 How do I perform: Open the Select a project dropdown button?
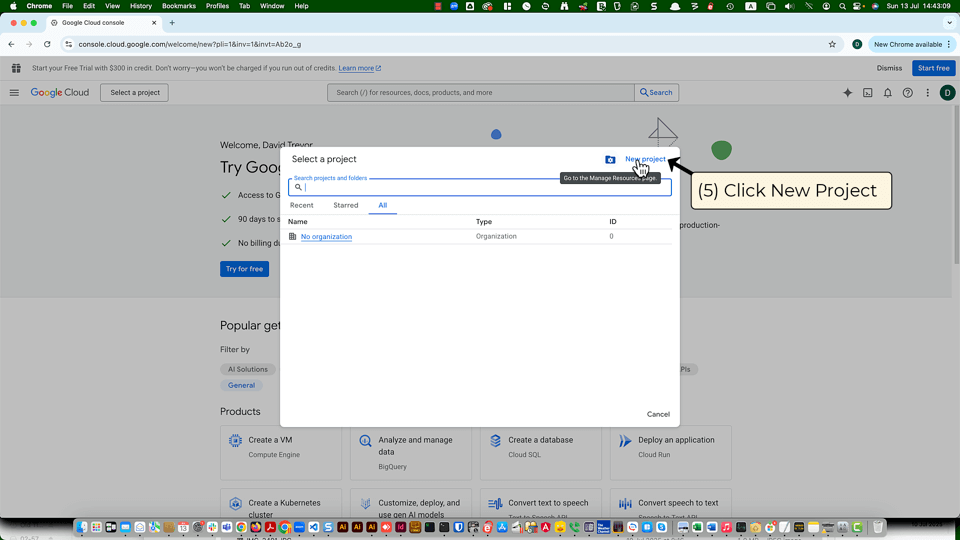click(135, 92)
